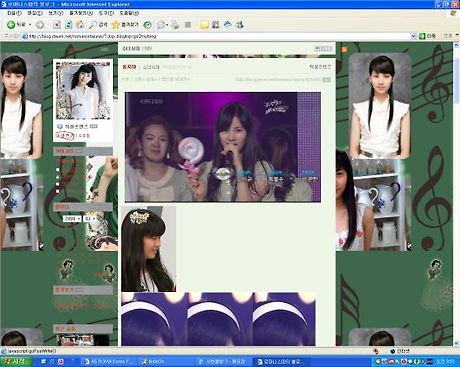Image resolution: width=460 pixels, height=367 pixels.
Task: Click the yellow folder toolbar icon
Action: pos(204,25)
